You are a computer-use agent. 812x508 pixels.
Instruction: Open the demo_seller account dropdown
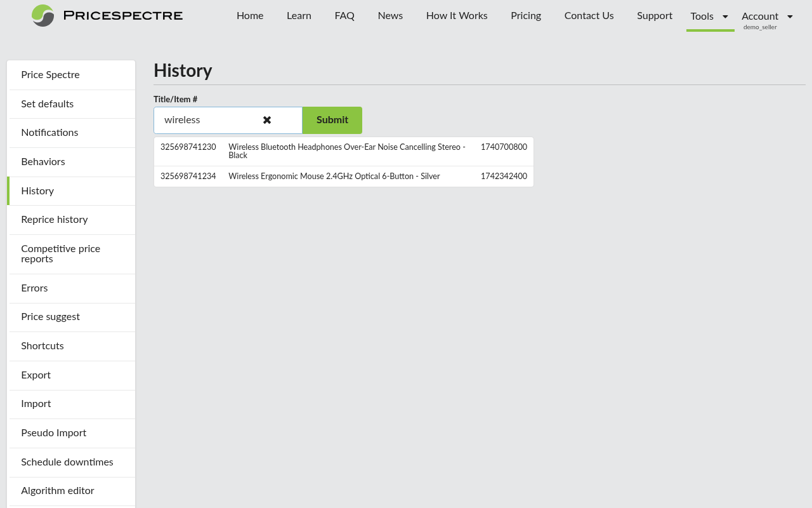tap(759, 27)
